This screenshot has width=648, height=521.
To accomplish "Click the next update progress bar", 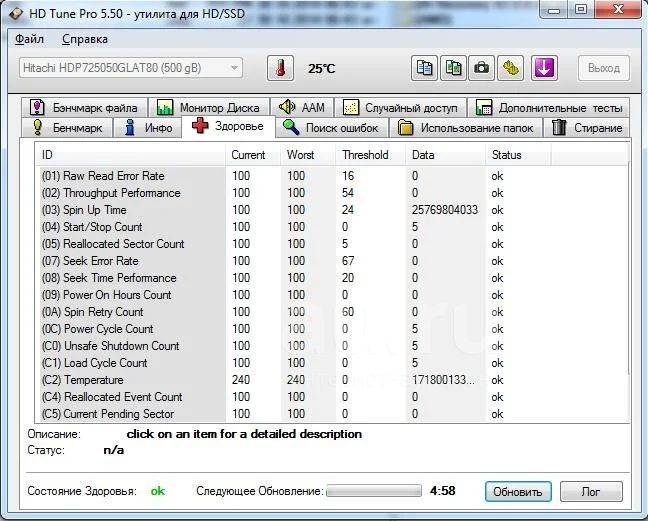I will click(374, 491).
